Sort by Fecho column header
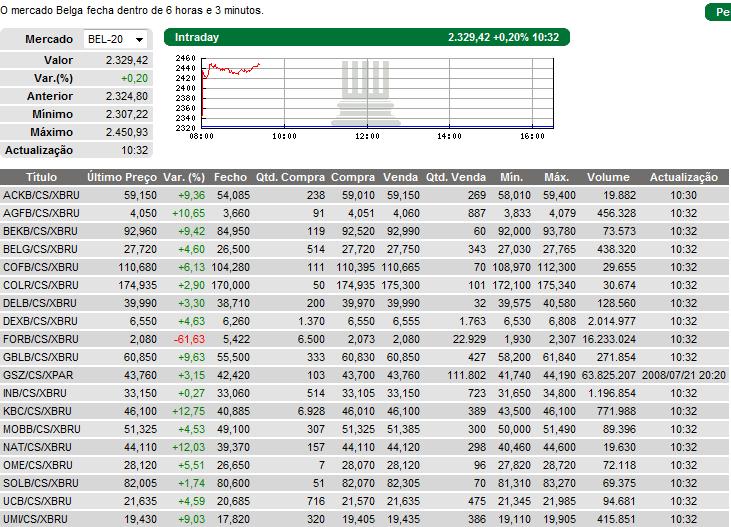Viewport: 731px width, 527px height. pyautogui.click(x=230, y=177)
